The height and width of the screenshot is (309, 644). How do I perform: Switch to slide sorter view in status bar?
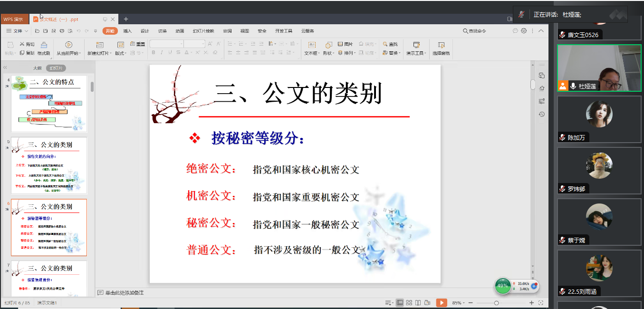409,303
